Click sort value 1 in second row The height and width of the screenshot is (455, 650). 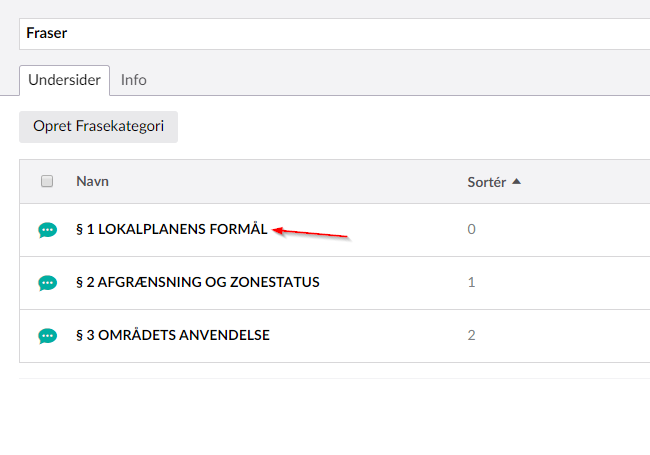tap(472, 282)
